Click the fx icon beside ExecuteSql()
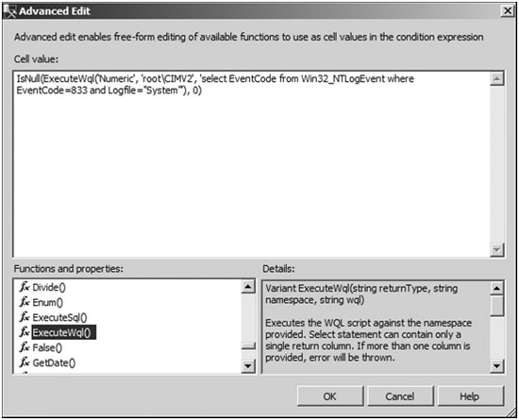The width and height of the screenshot is (519, 420). [x=25, y=317]
